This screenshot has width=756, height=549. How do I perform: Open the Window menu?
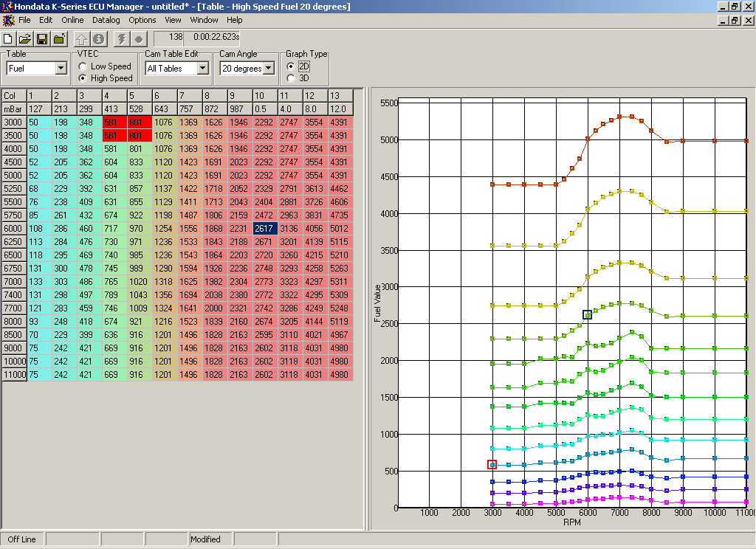pyautogui.click(x=204, y=20)
